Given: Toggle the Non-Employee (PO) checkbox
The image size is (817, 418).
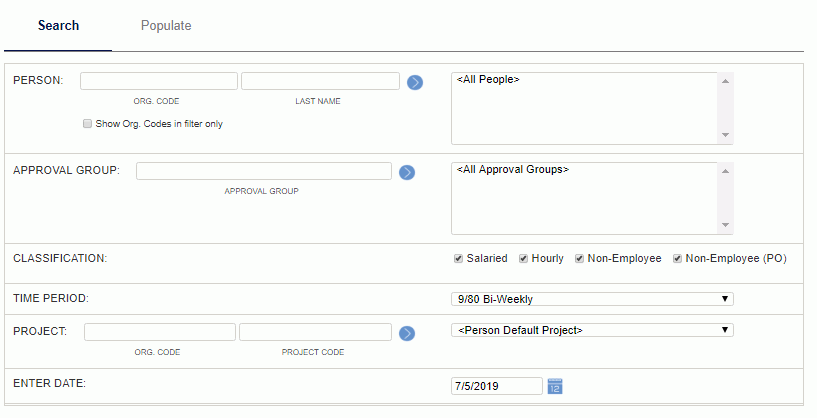Looking at the screenshot, I should pos(677,259).
